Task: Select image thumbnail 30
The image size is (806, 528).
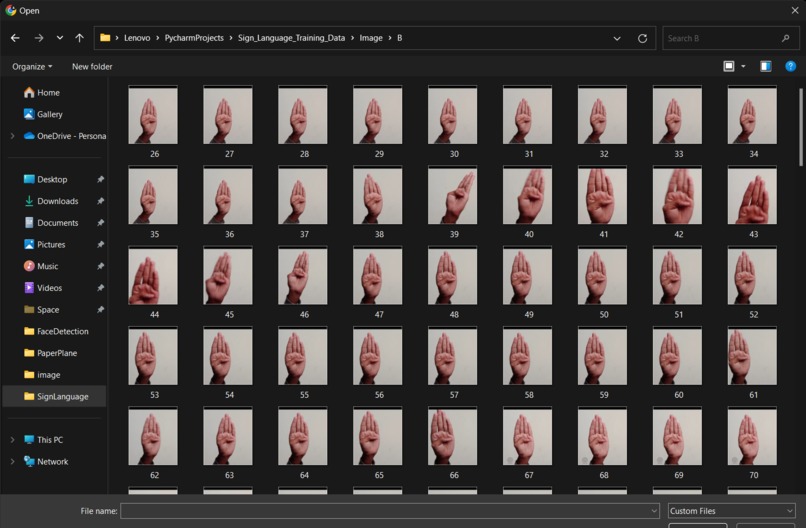Action: [x=452, y=115]
